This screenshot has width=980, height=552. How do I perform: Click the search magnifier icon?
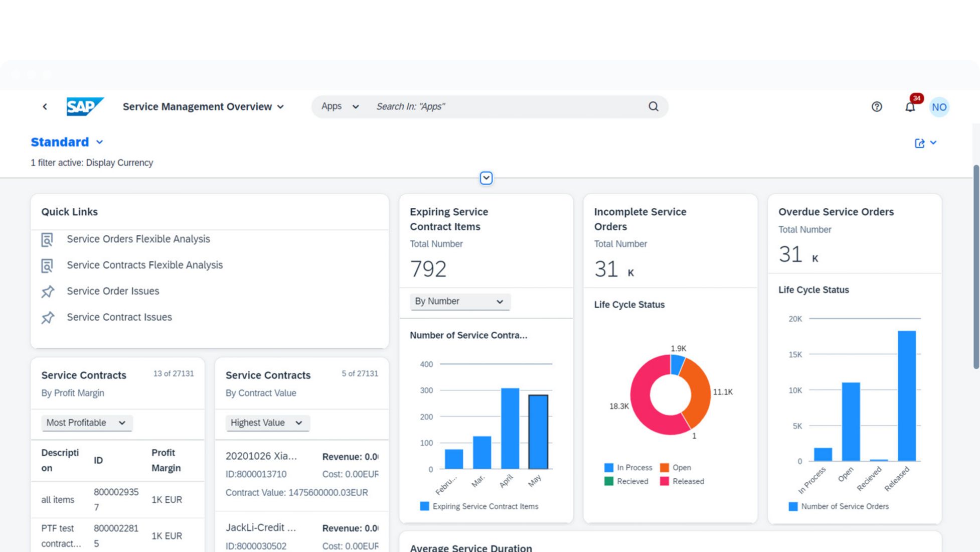[x=653, y=106]
